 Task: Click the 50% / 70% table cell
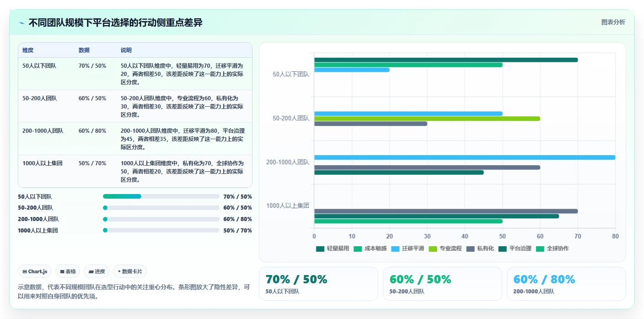[92, 163]
